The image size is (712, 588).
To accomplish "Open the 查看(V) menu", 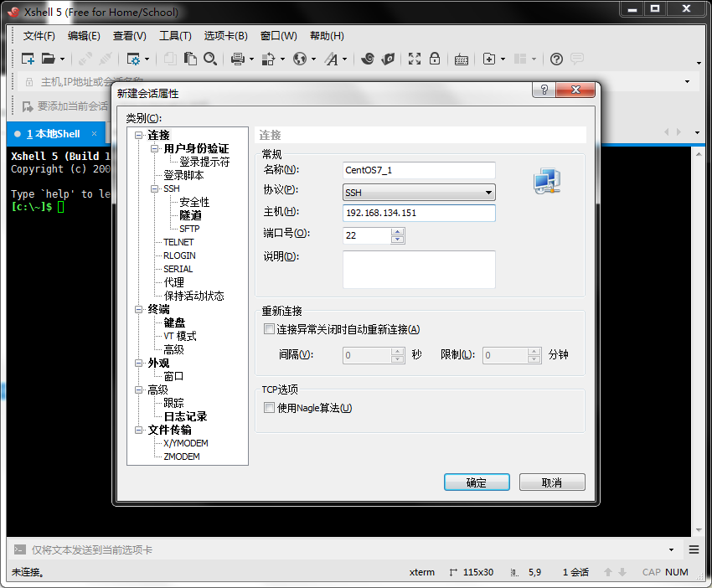I will click(129, 36).
